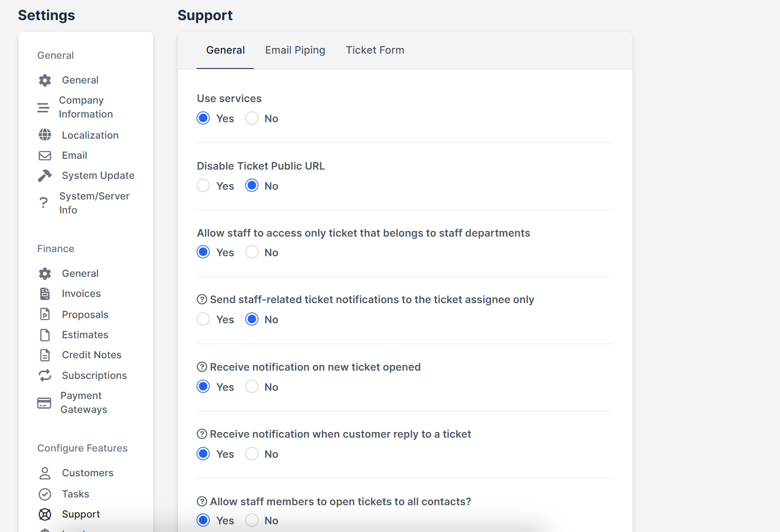Select No for staff open tickets to all contacts

(x=252, y=520)
